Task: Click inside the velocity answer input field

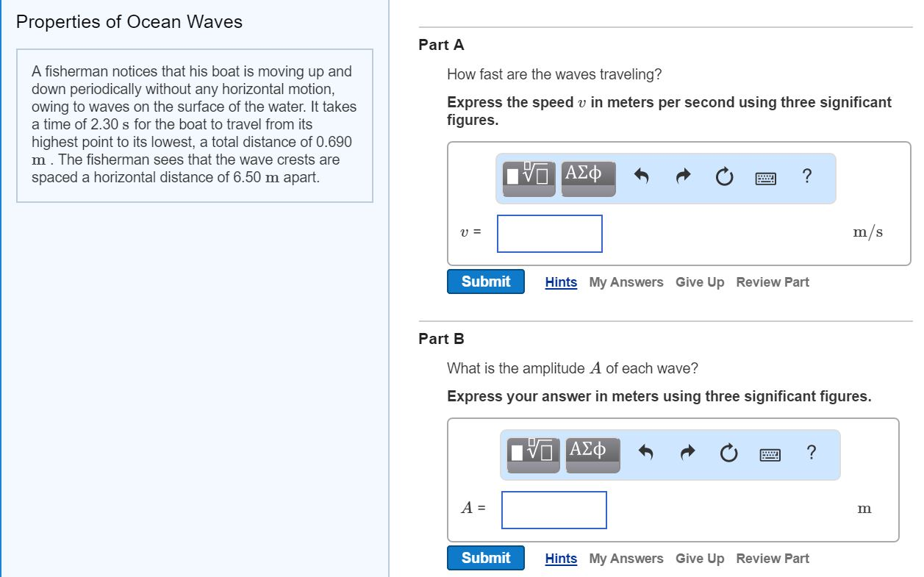Action: pos(549,233)
